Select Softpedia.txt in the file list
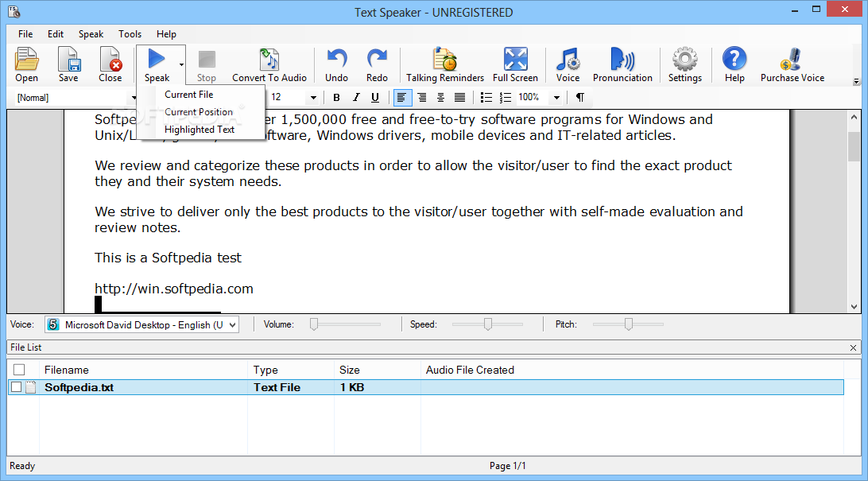The height and width of the screenshot is (481, 868). pyautogui.click(x=79, y=387)
